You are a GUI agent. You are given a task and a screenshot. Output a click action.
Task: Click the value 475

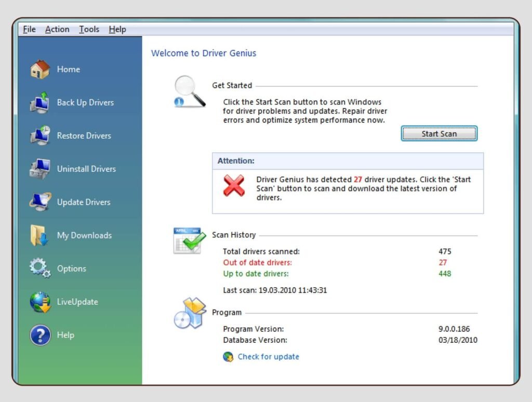(445, 251)
